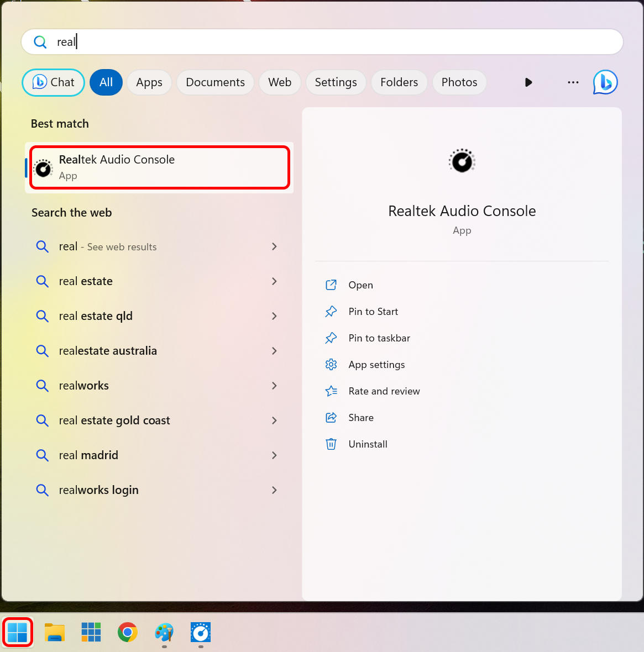Image resolution: width=644 pixels, height=652 pixels.
Task: Expand the realworks login suggestion chevron
Action: [274, 490]
